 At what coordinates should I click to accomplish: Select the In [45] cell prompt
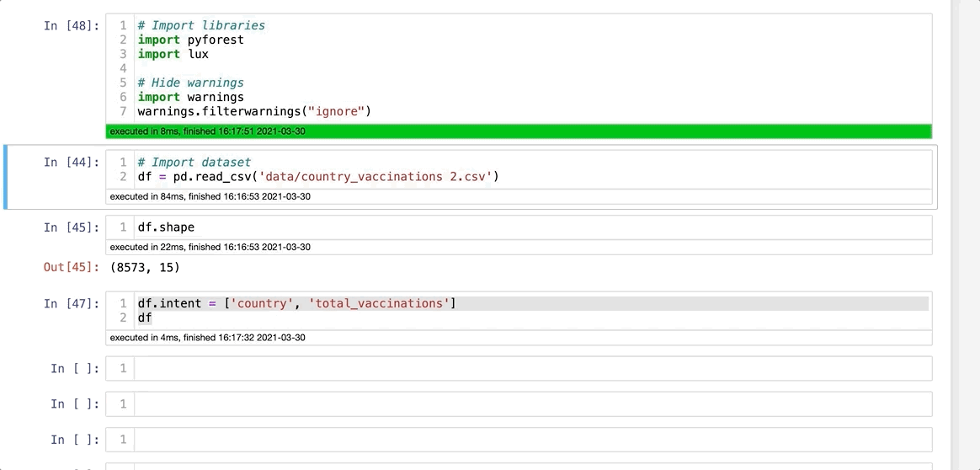click(x=71, y=227)
